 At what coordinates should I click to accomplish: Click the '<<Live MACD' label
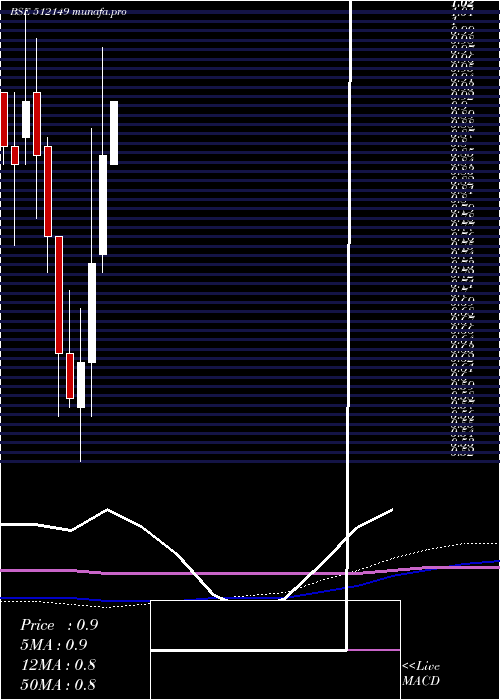click(x=421, y=674)
